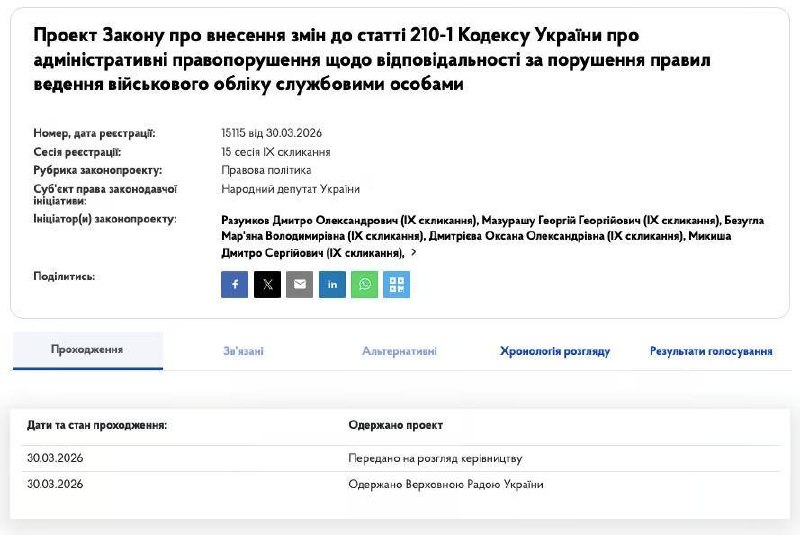Select 'Дати та стан проходження:' label
800x535 pixels.
97,425
